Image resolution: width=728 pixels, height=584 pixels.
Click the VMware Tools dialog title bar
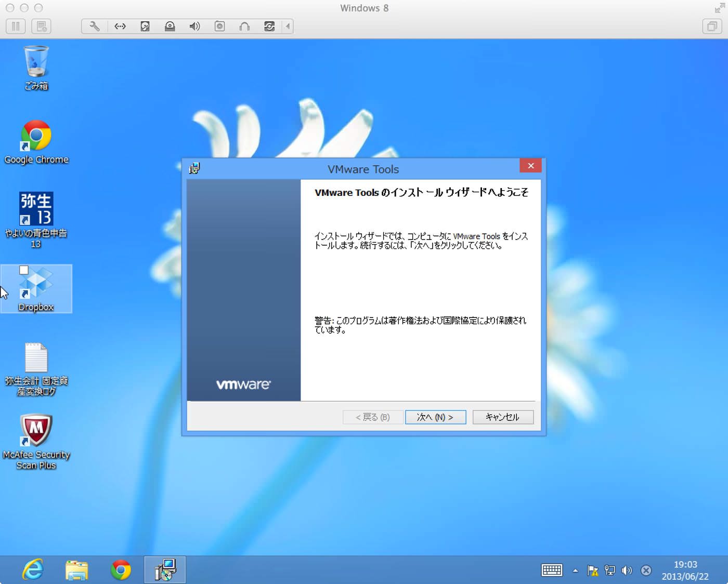(x=363, y=169)
